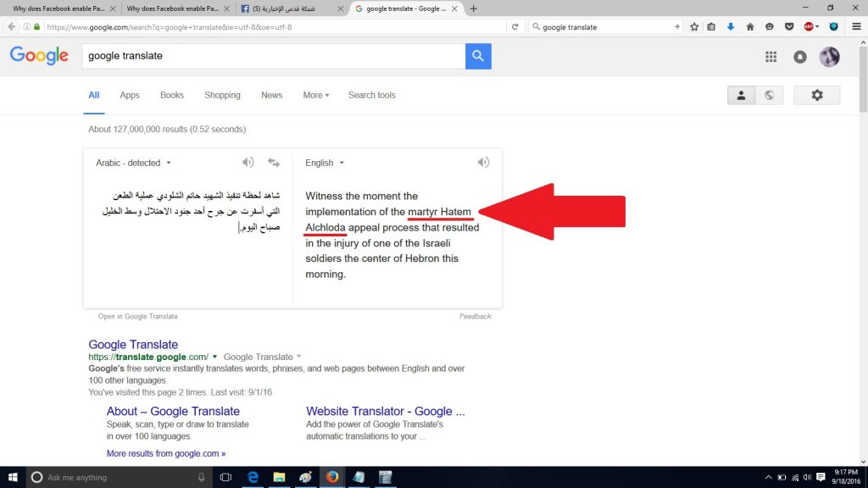Screen dimensions: 868x488
Task: Focus the Google search query field
Action: coord(274,56)
